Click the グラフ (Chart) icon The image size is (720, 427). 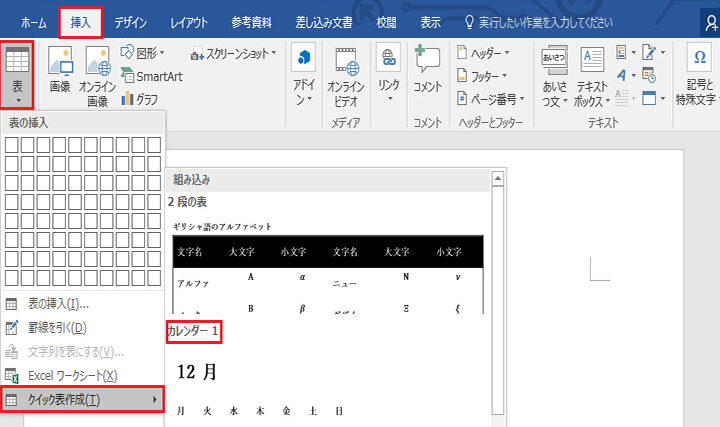pyautogui.click(x=140, y=99)
